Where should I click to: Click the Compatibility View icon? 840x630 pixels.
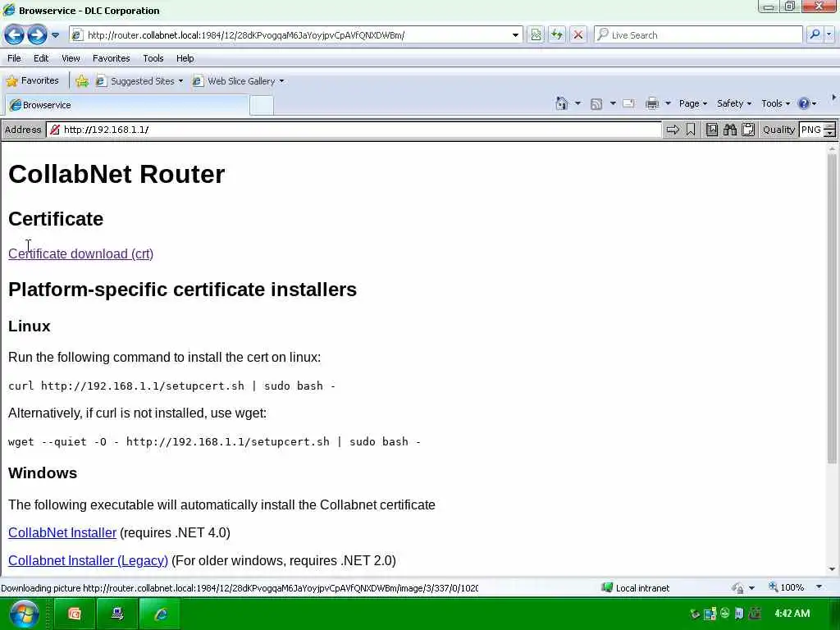click(x=536, y=34)
